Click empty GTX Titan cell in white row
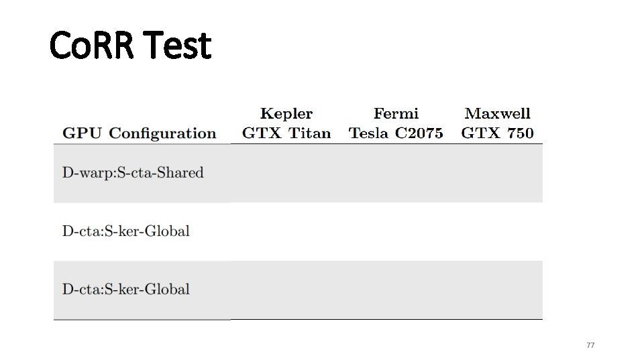644x362 pixels. pyautogui.click(x=286, y=231)
